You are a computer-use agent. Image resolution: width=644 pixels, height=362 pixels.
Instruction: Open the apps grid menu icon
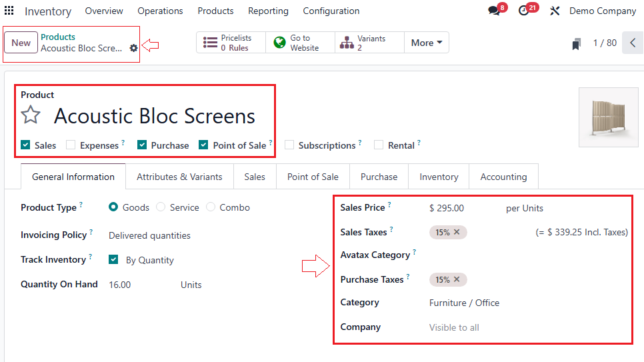[9, 11]
